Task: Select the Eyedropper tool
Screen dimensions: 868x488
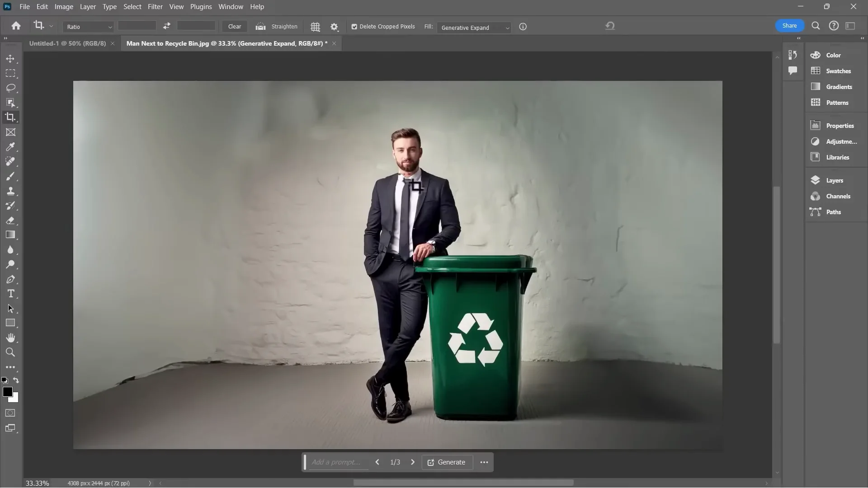Action: pyautogui.click(x=10, y=146)
